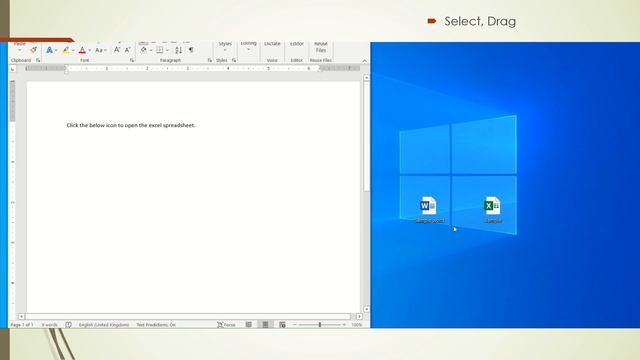The height and width of the screenshot is (360, 640).
Task: Click the Change Case Aa icon
Action: 99,50
